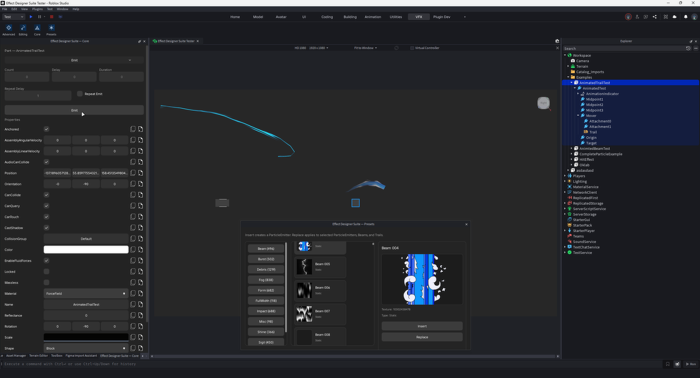Toggle the Anchored checkbox
The height and width of the screenshot is (378, 700).
click(46, 129)
